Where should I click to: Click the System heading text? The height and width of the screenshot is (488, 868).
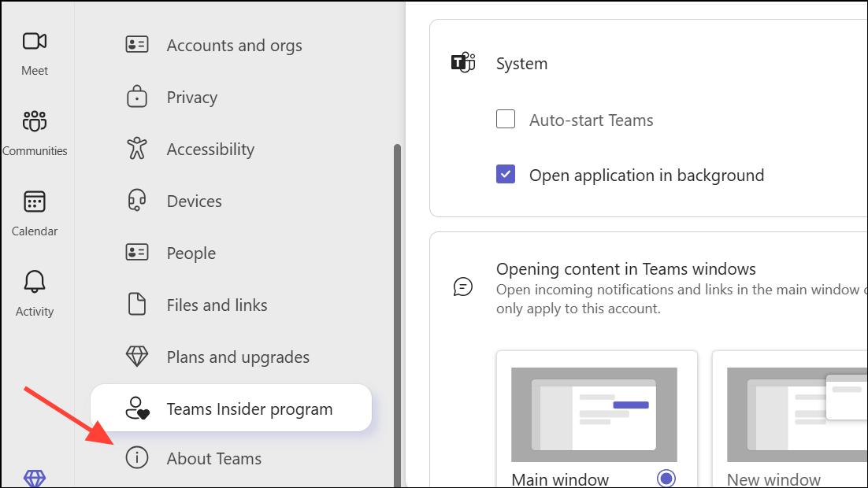(x=521, y=64)
